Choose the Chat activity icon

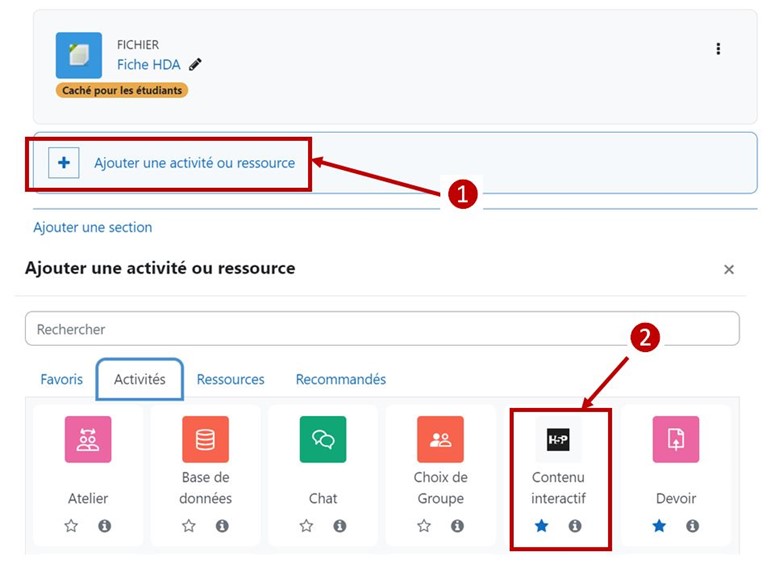pyautogui.click(x=323, y=439)
